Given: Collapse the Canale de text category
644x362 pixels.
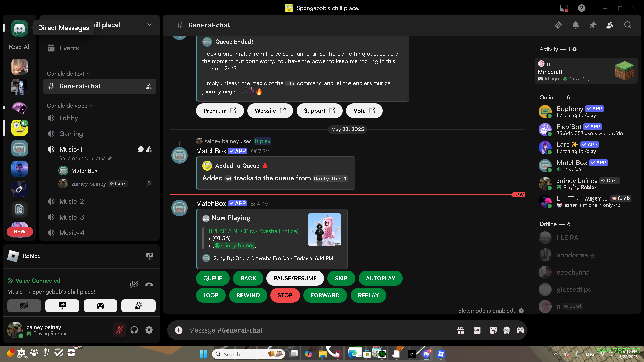Looking at the screenshot, I should pyautogui.click(x=68, y=74).
